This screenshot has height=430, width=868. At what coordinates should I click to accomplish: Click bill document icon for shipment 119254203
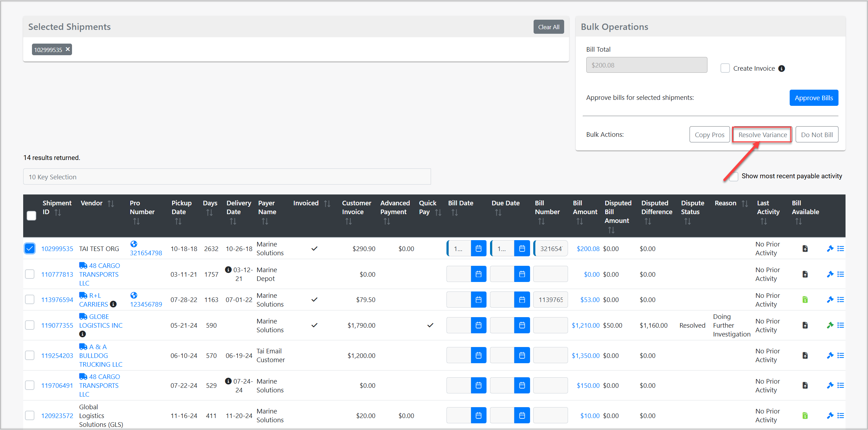click(x=805, y=355)
